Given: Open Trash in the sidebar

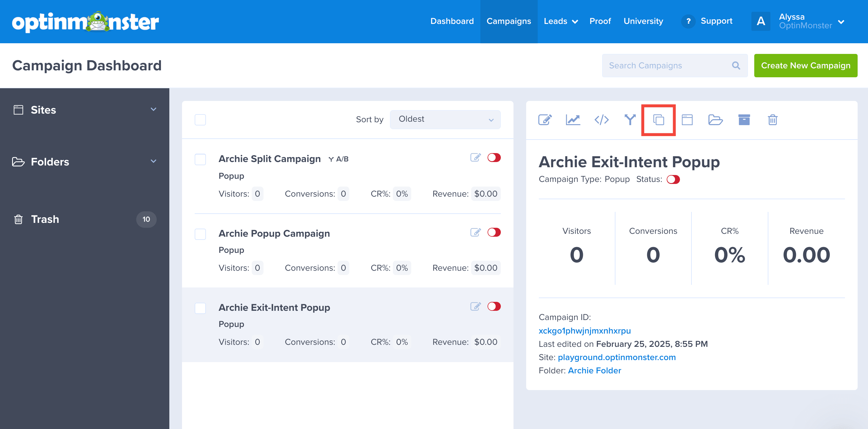Looking at the screenshot, I should click(x=45, y=219).
